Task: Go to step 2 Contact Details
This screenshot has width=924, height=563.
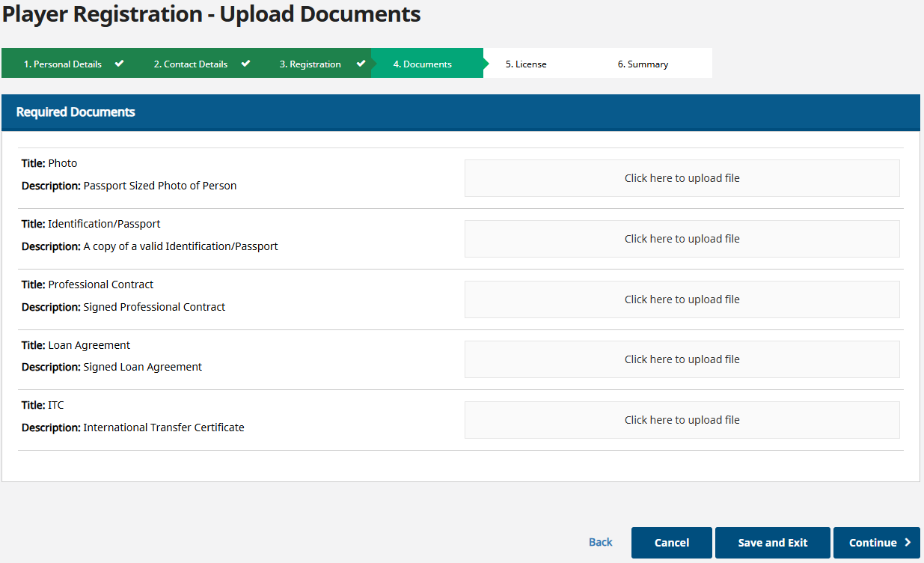Action: pos(191,64)
